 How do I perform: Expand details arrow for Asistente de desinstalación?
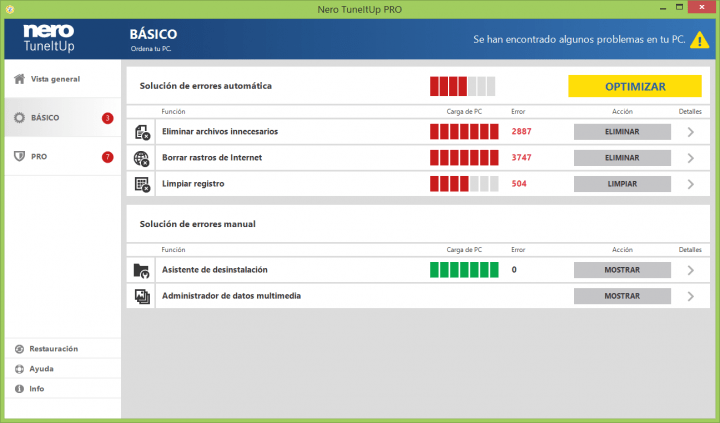691,271
